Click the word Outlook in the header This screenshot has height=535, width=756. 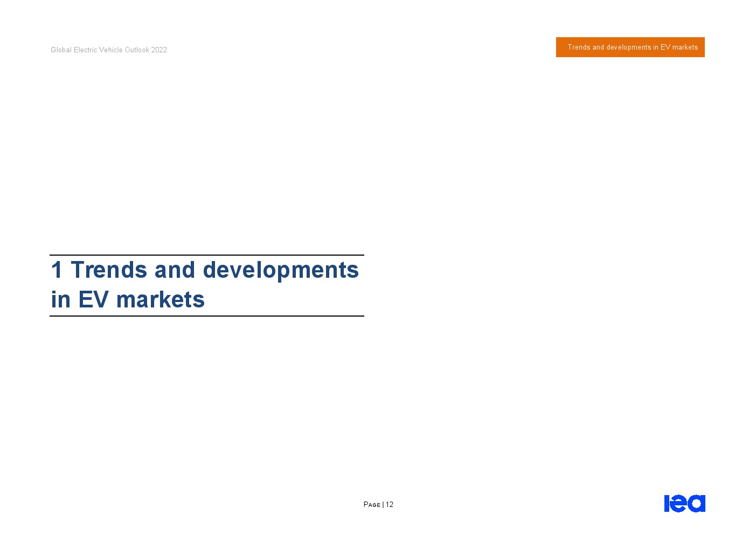[137, 50]
